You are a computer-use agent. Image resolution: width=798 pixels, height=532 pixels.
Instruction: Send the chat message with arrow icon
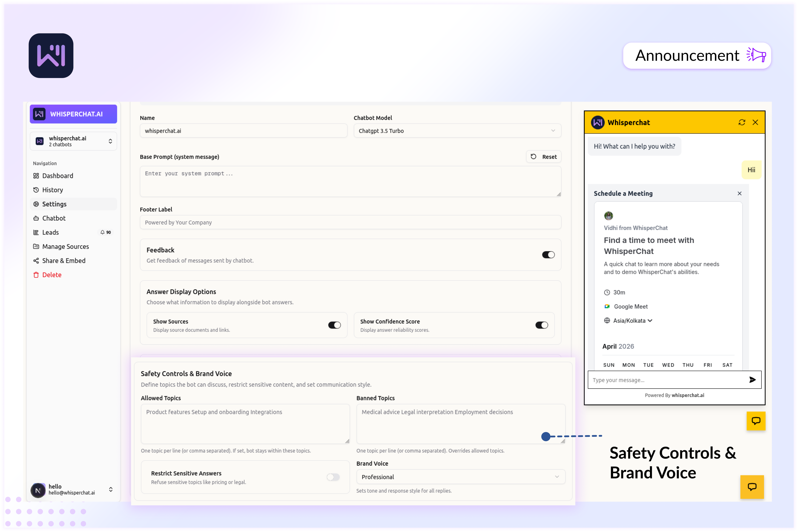pyautogui.click(x=752, y=380)
